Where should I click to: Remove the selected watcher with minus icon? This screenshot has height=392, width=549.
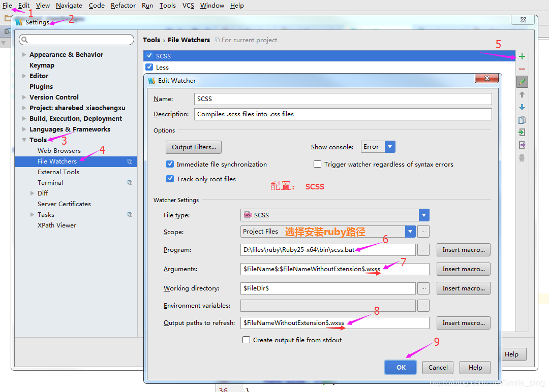(522, 69)
